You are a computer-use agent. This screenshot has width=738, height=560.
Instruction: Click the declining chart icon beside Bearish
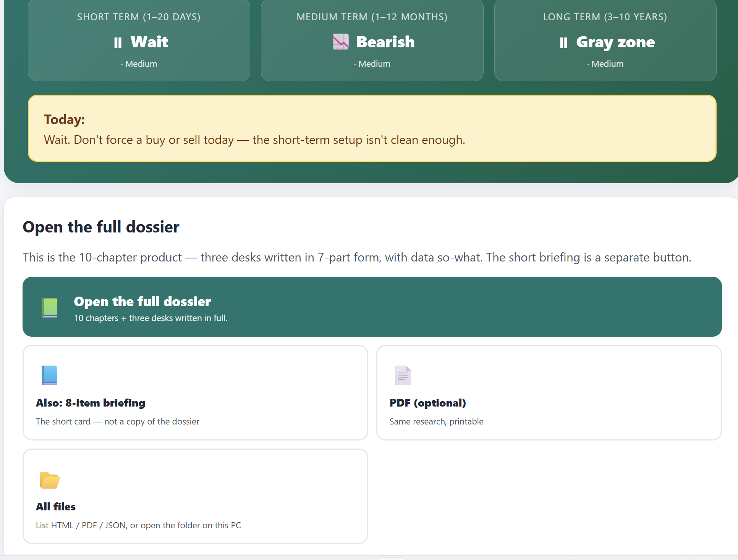click(340, 42)
